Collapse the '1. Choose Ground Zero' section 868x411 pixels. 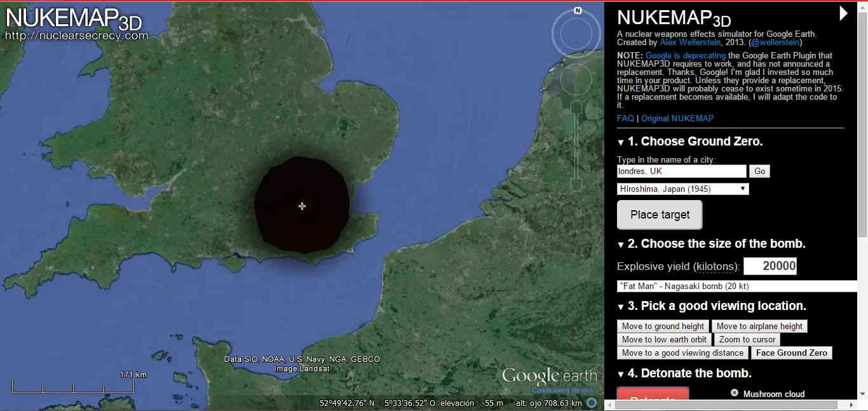(x=621, y=142)
